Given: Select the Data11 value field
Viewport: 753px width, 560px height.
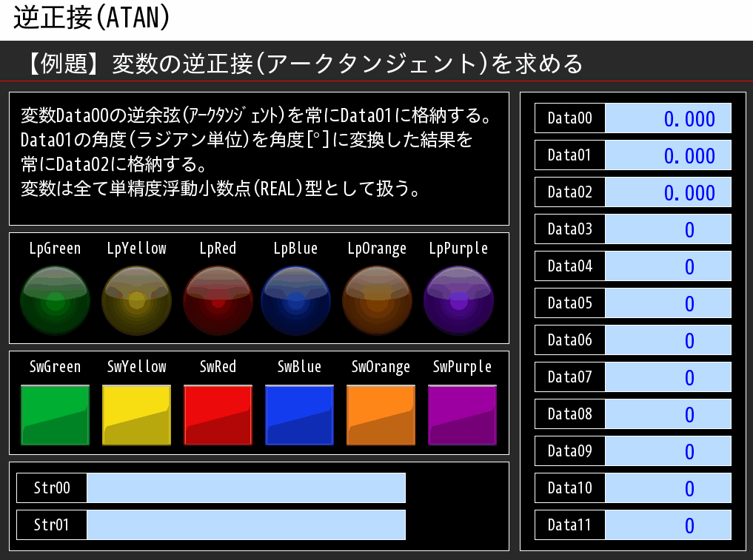Looking at the screenshot, I should tap(668, 524).
